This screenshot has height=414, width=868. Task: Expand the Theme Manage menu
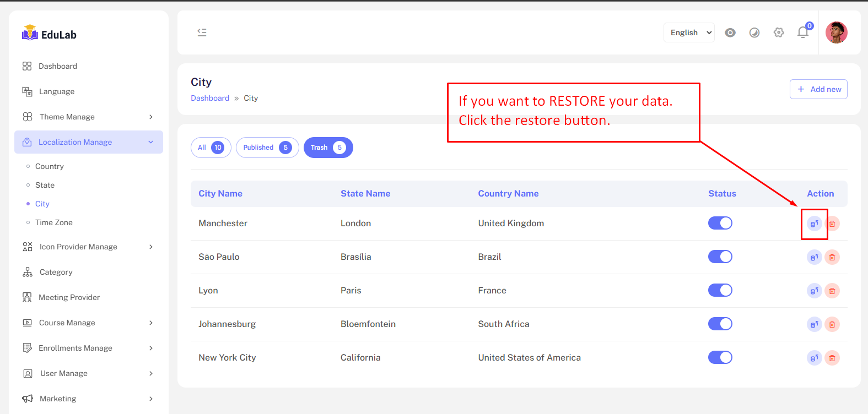tap(88, 117)
